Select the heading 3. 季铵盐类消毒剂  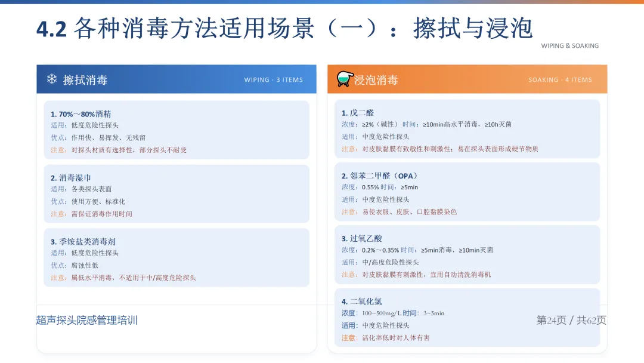tap(83, 241)
